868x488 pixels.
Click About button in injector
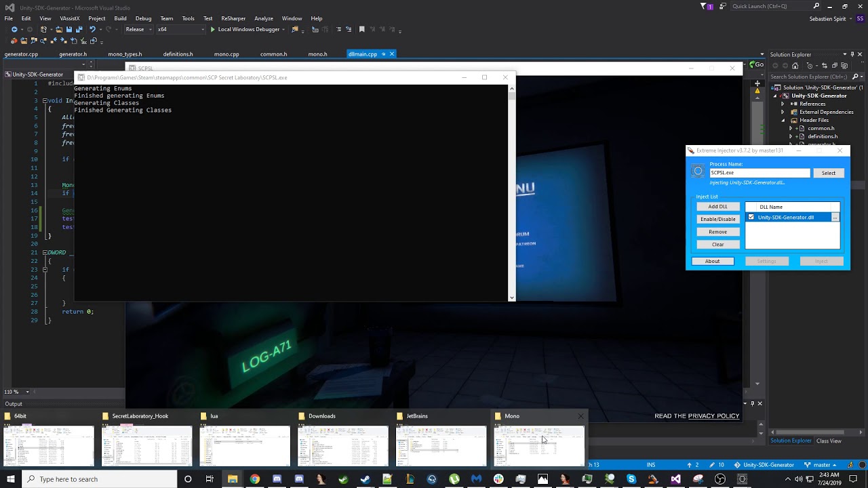pos(712,261)
